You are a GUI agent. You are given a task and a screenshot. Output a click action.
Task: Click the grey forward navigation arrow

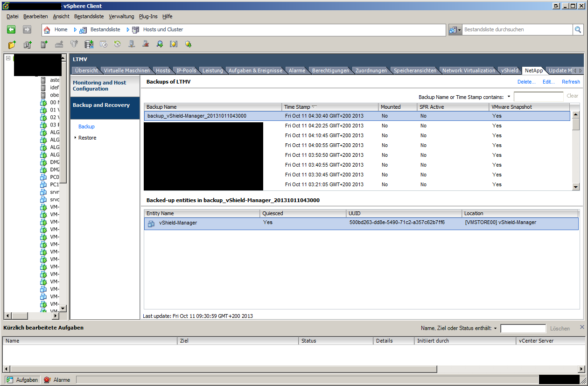click(27, 29)
